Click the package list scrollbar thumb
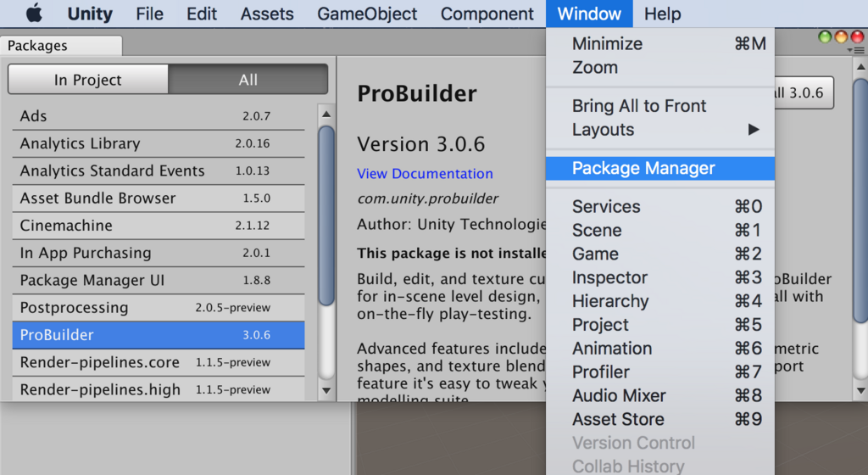This screenshot has width=868, height=475. coord(326,215)
